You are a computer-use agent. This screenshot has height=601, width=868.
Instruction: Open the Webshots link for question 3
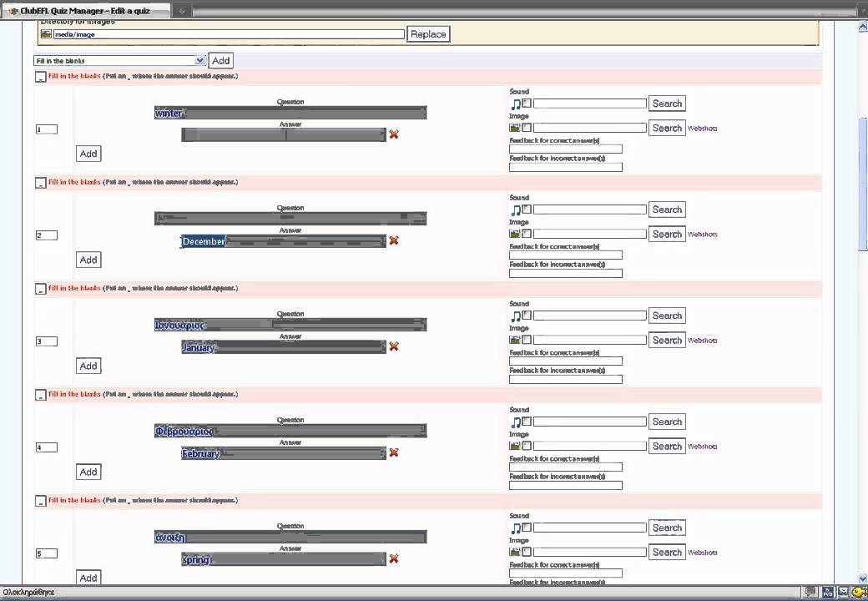pos(703,341)
